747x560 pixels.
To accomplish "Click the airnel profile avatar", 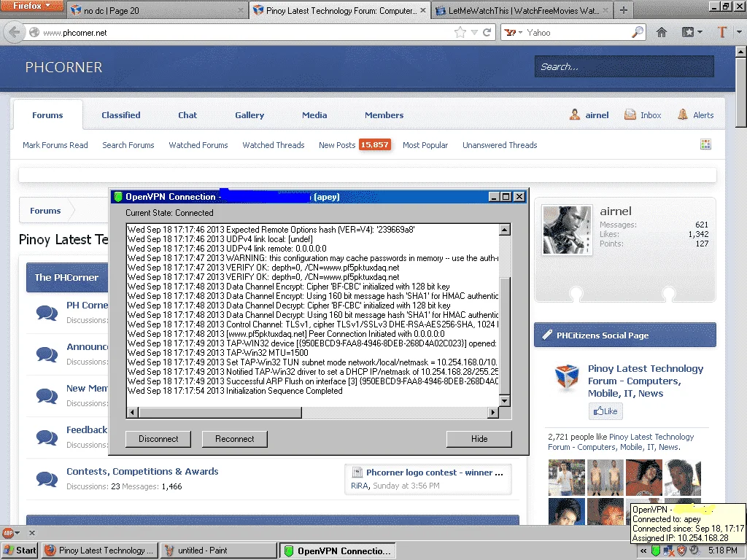I will pos(567,230).
